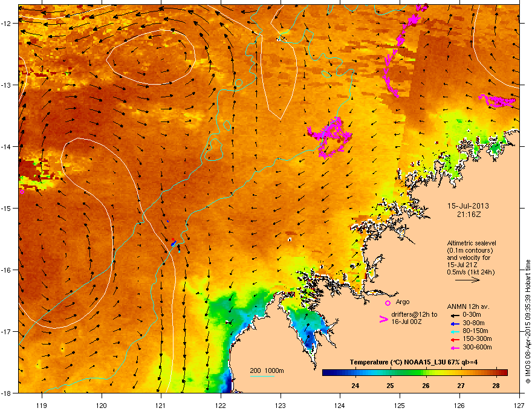The height and width of the screenshot is (411, 532).
Task: Click the ANMN mooring arrows near 121.2E 15.6S
Action: pos(174,243)
